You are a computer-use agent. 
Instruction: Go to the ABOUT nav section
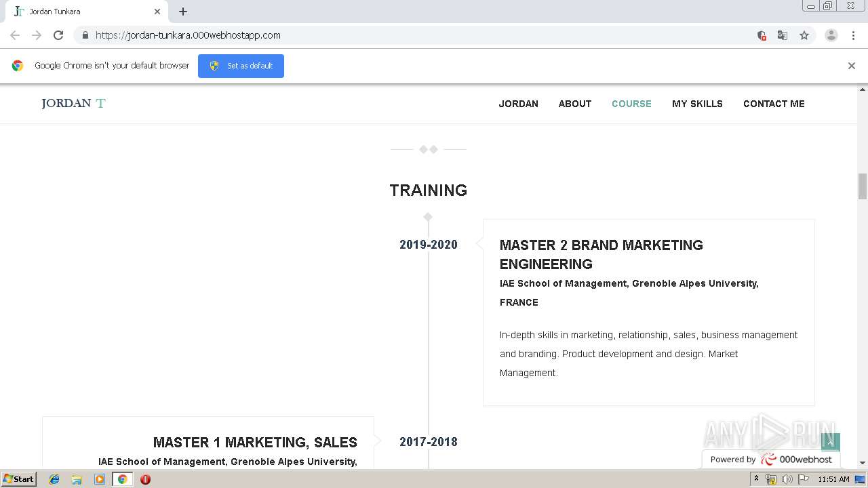pos(575,104)
